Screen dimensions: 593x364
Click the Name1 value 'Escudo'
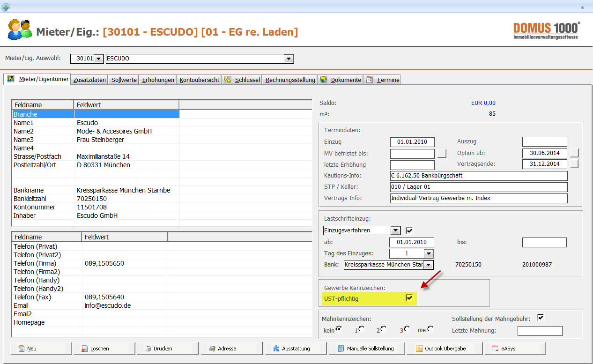(x=87, y=123)
